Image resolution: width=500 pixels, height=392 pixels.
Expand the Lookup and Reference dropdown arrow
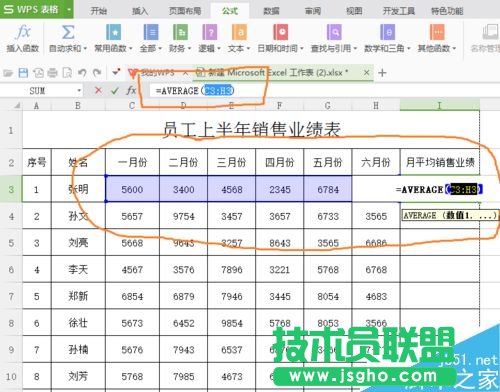355,49
